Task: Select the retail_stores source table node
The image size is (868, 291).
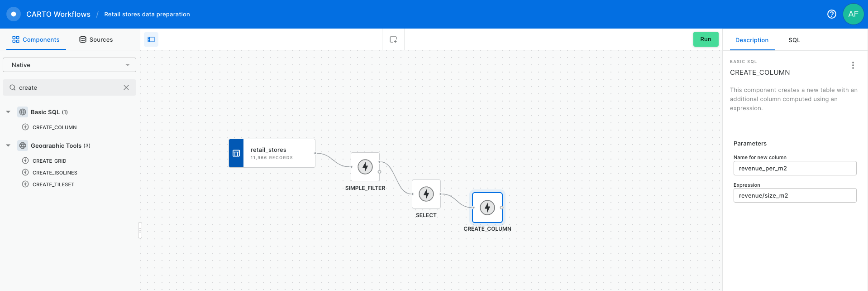Action: (x=272, y=153)
